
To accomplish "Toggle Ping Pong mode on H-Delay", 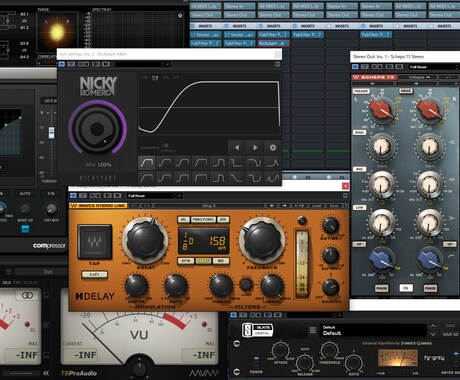I will coord(203,220).
